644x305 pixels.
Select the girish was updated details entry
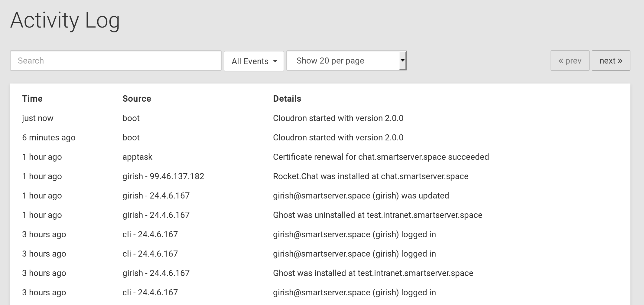tap(361, 195)
